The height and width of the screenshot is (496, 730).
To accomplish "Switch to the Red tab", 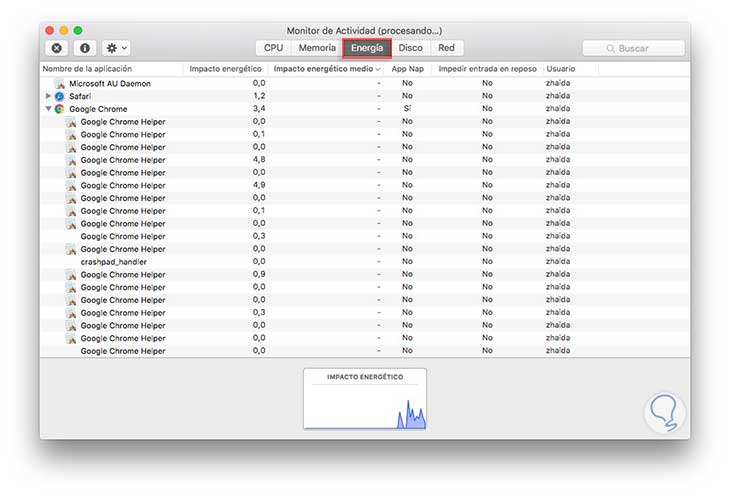I will click(446, 48).
